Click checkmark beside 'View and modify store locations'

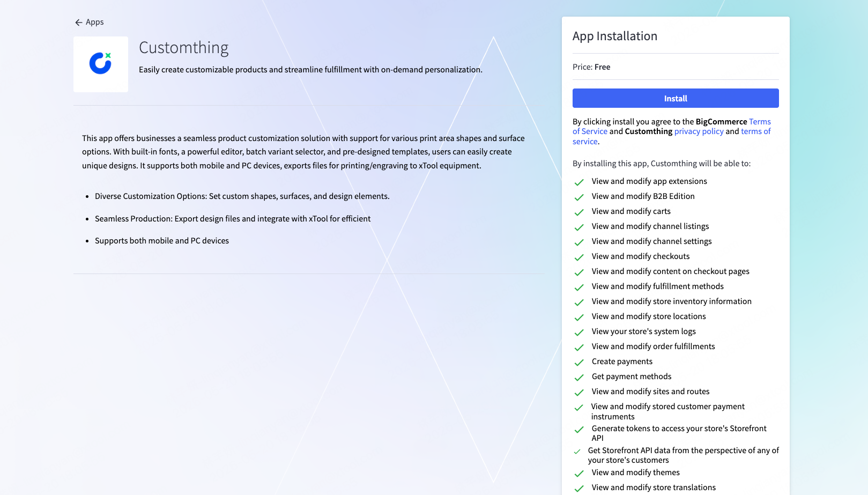click(579, 317)
